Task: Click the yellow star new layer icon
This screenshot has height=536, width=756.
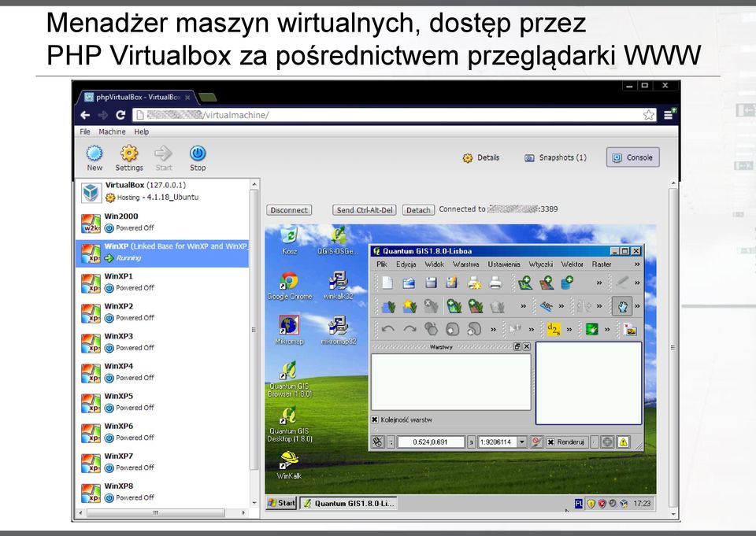Action: (x=409, y=306)
